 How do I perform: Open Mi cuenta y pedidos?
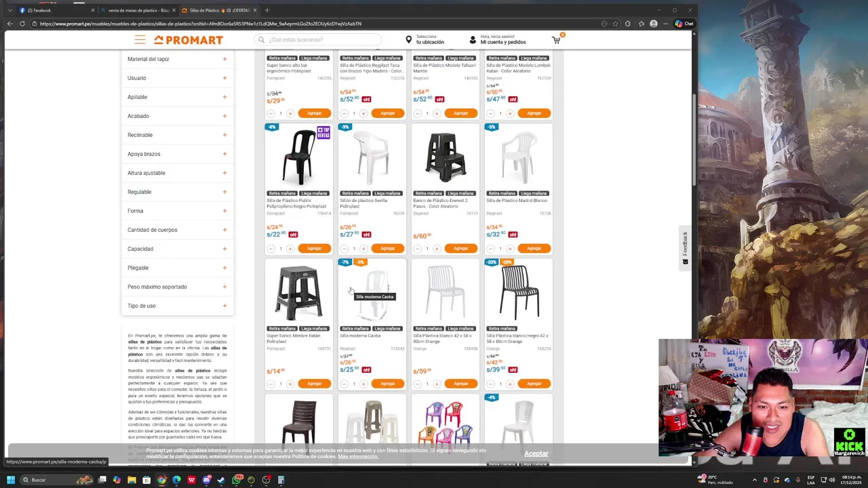coord(502,42)
